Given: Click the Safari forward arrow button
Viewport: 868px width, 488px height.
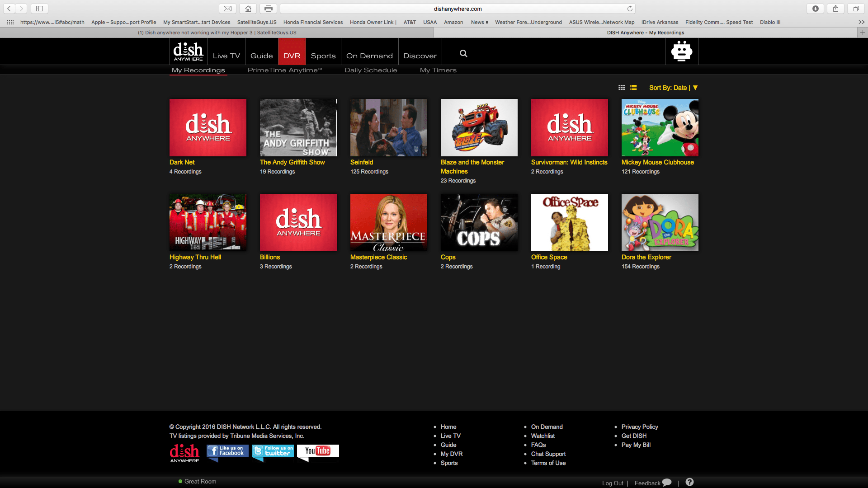Looking at the screenshot, I should click(x=21, y=9).
